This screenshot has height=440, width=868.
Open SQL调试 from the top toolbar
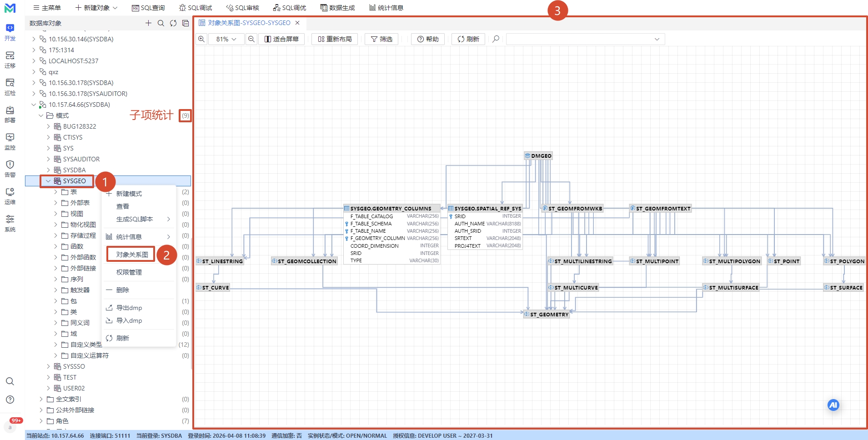coord(196,8)
